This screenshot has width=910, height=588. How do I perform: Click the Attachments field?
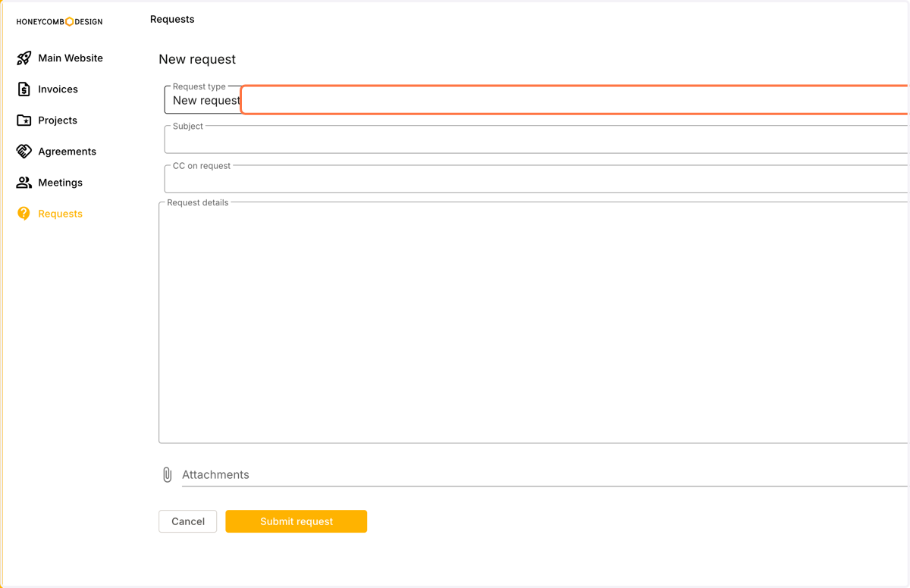(x=544, y=475)
